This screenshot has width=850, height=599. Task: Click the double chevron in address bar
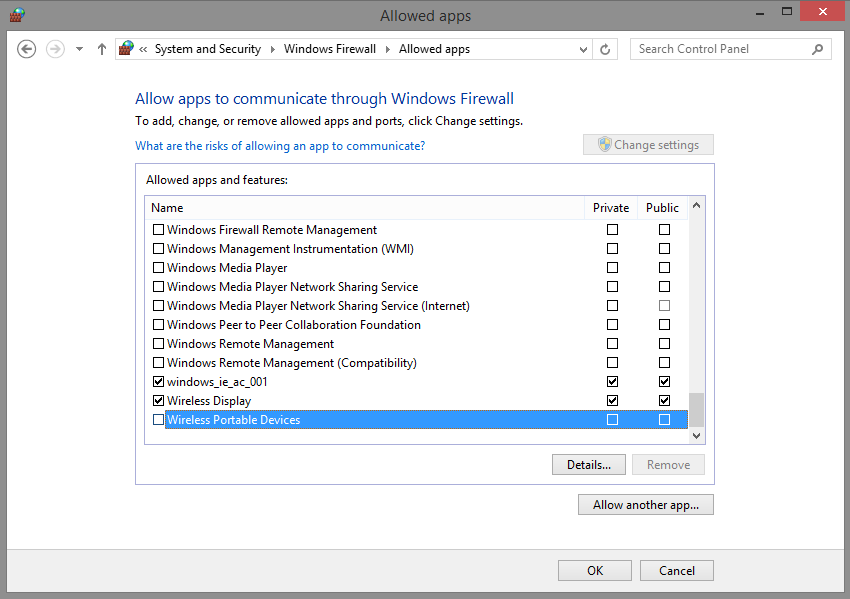pos(143,49)
